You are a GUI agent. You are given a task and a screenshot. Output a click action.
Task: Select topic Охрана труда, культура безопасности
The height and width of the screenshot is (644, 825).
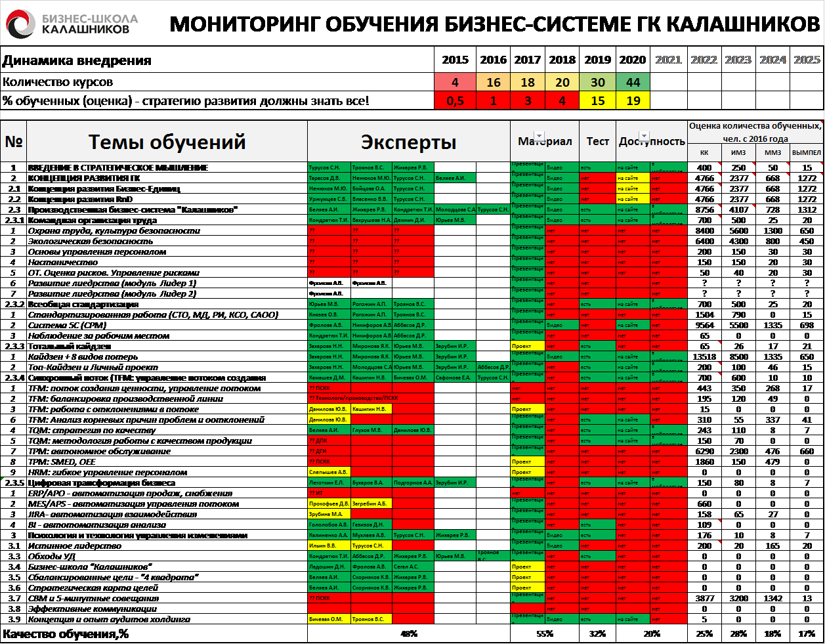click(x=114, y=230)
